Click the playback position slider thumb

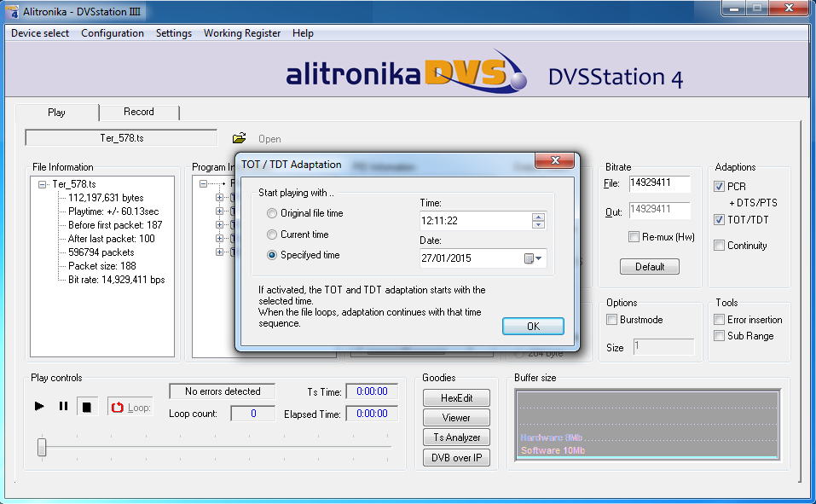(42, 447)
